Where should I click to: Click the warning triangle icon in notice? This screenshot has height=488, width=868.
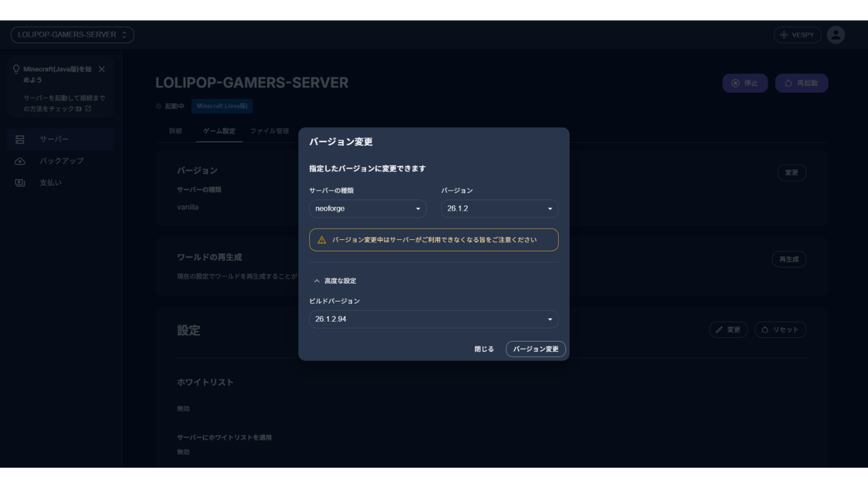(x=321, y=240)
